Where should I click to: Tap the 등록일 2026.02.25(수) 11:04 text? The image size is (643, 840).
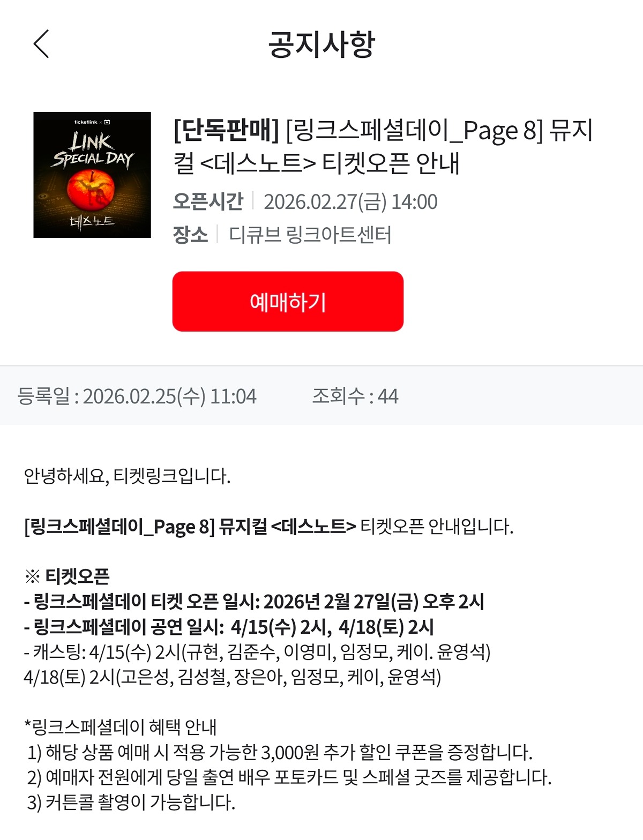pos(137,396)
